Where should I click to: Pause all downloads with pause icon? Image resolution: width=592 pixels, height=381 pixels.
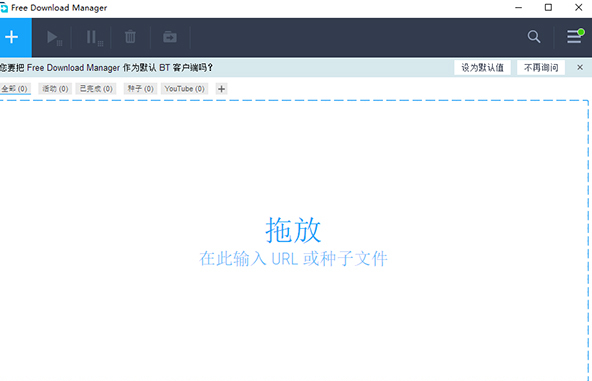click(x=94, y=37)
